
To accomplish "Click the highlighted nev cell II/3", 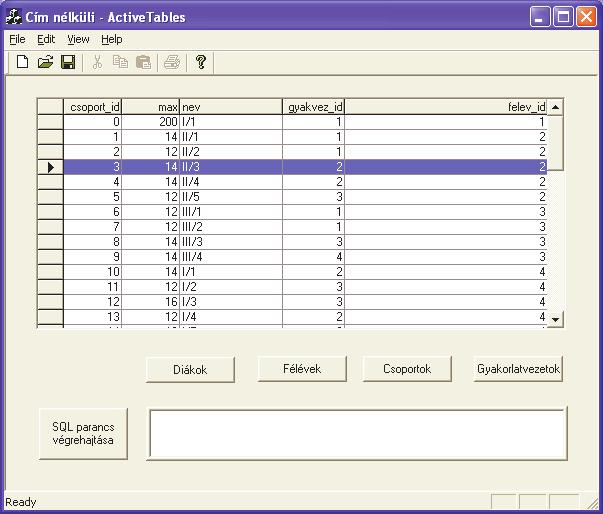I will [x=231, y=167].
